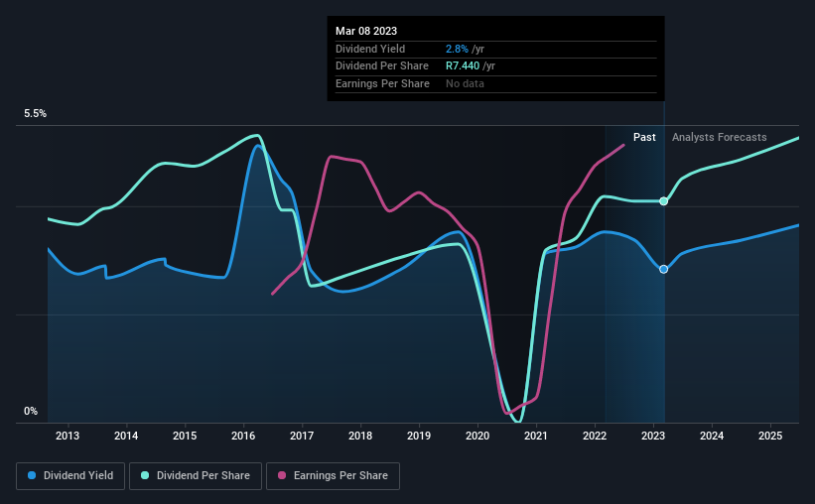This screenshot has height=504, width=815.
Task: Click the 2018 x-axis label
Action: 360,436
